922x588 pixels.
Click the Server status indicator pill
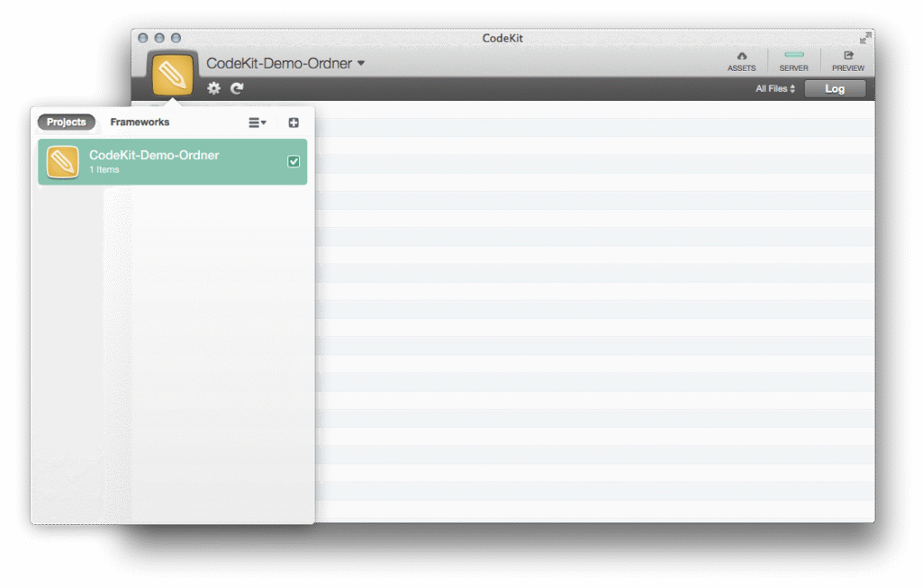[793, 54]
